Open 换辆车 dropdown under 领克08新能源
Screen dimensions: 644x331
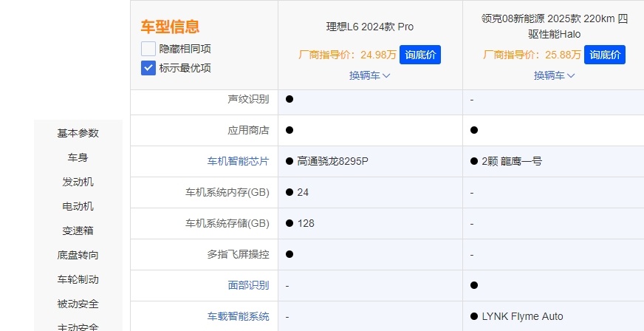coord(554,75)
